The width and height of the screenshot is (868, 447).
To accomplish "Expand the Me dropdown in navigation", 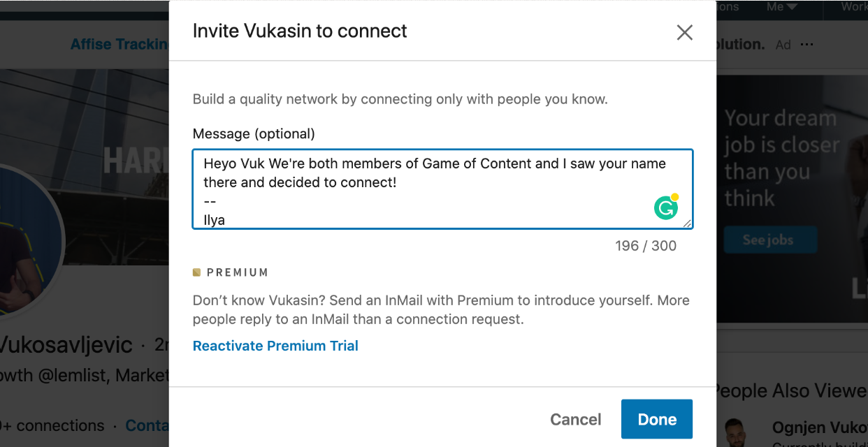I will pos(781,7).
